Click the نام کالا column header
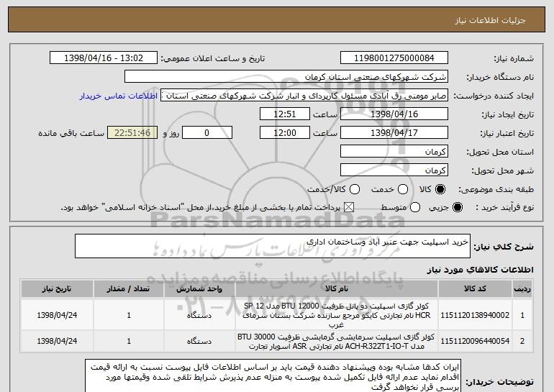This screenshot has height=392, width=554. [x=337, y=289]
